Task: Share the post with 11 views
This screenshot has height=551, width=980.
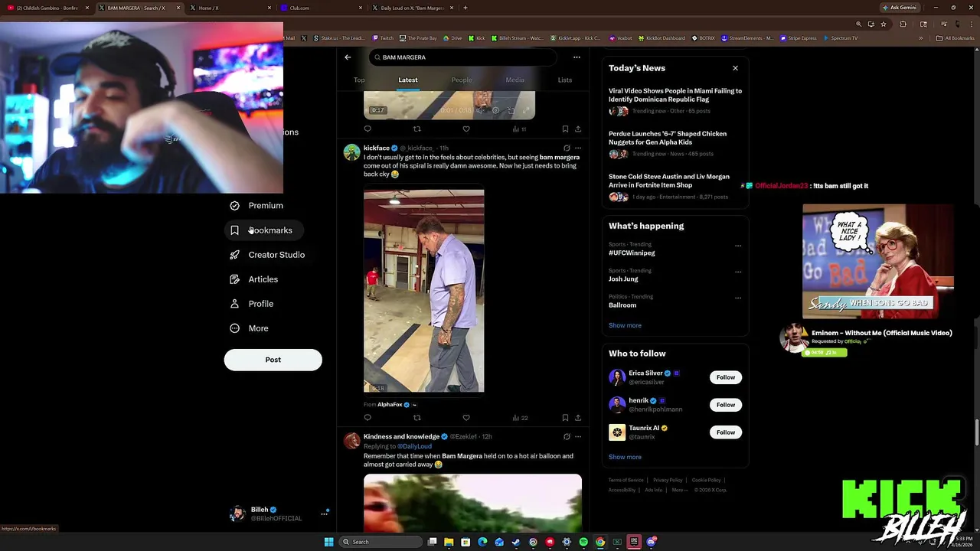Action: 578,129
